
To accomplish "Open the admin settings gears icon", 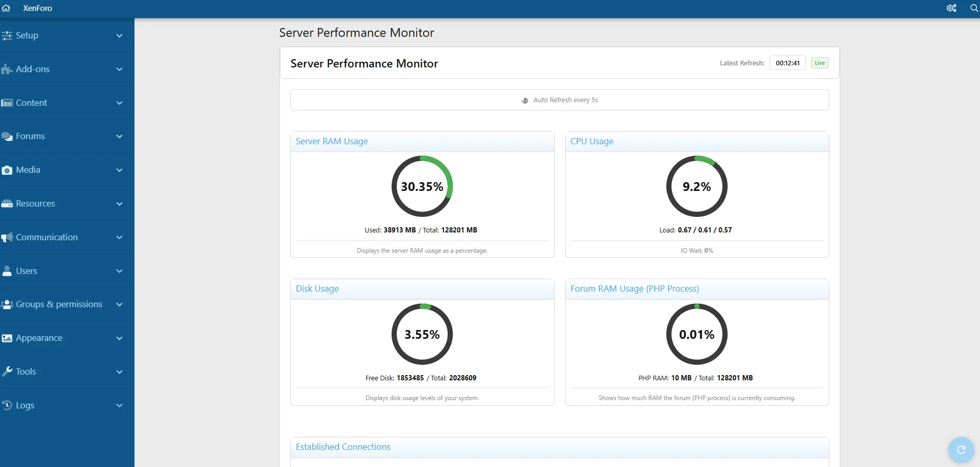I will tap(951, 8).
